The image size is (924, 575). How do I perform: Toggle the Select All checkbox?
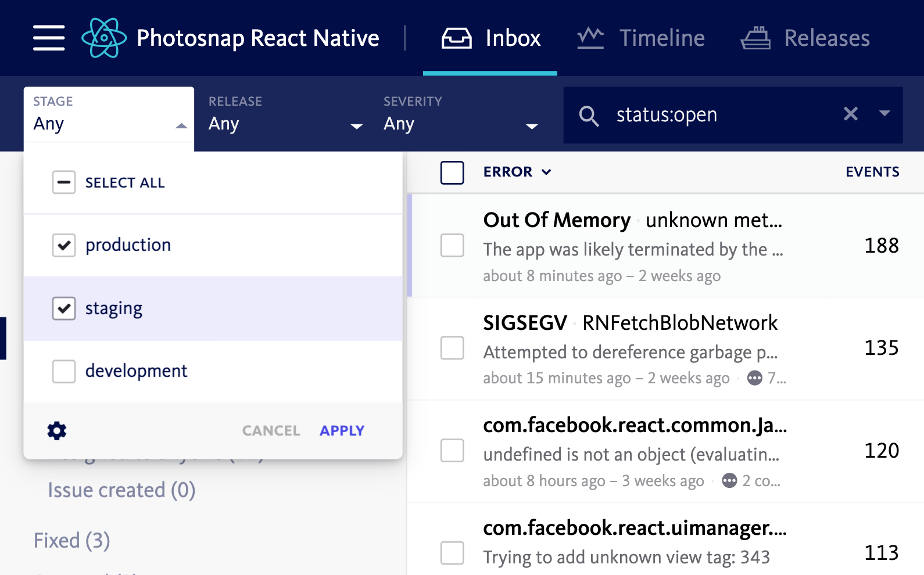pyautogui.click(x=64, y=182)
